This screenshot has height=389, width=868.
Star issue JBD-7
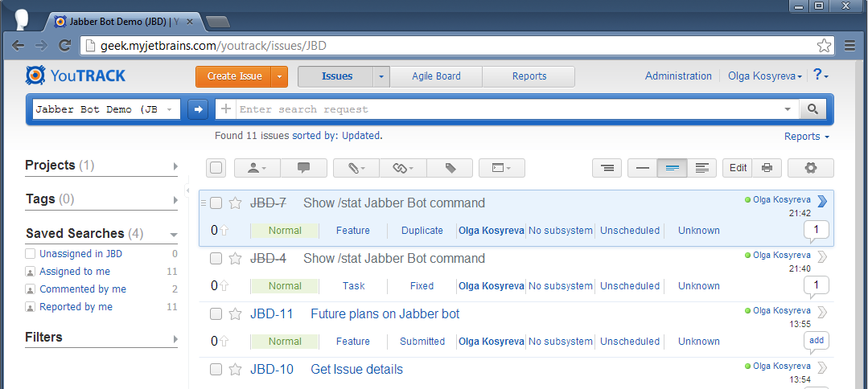235,203
